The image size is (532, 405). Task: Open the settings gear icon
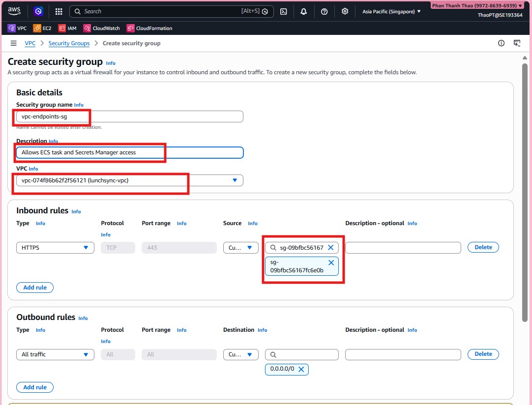pos(345,11)
